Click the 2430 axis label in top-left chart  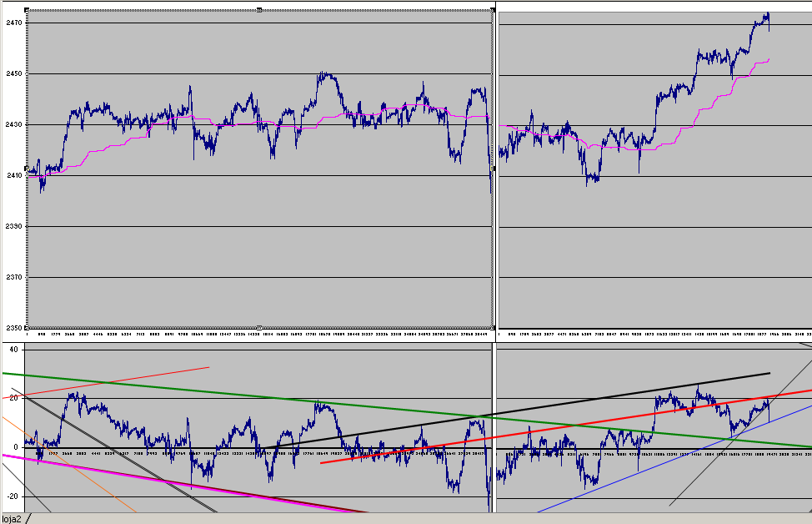click(x=14, y=124)
